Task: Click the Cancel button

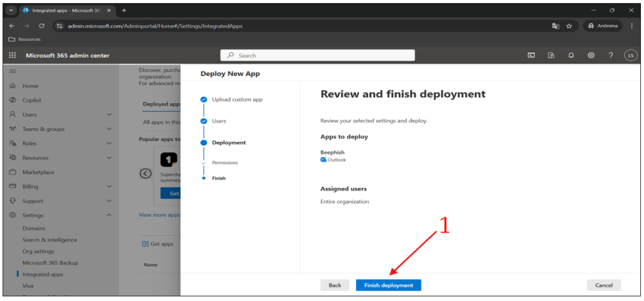Action: pyautogui.click(x=604, y=285)
